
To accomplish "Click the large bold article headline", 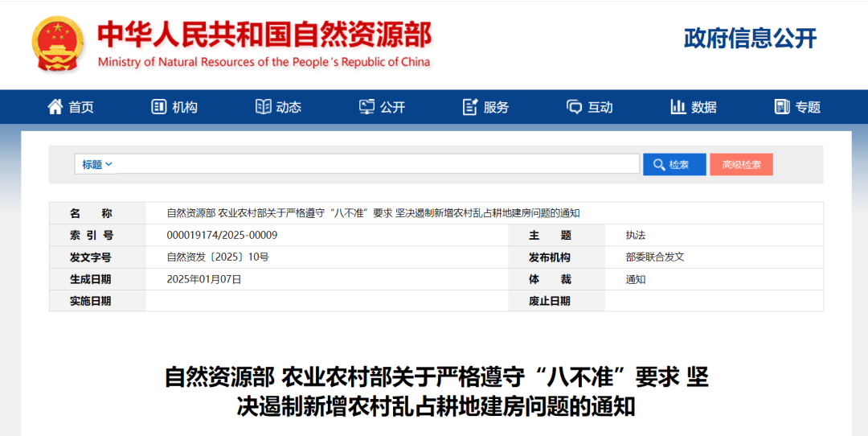I will pos(436,393).
